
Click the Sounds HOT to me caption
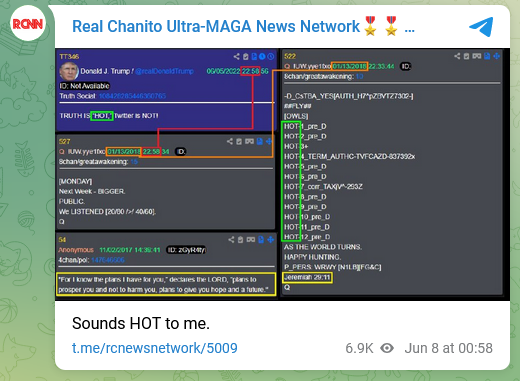(141, 323)
